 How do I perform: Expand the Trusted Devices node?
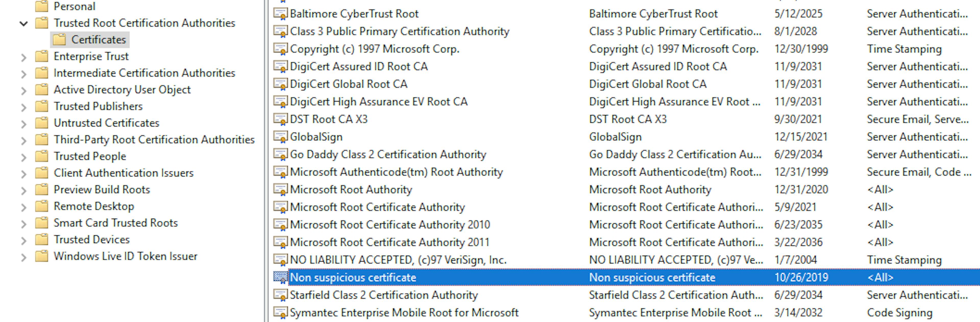[x=23, y=241]
